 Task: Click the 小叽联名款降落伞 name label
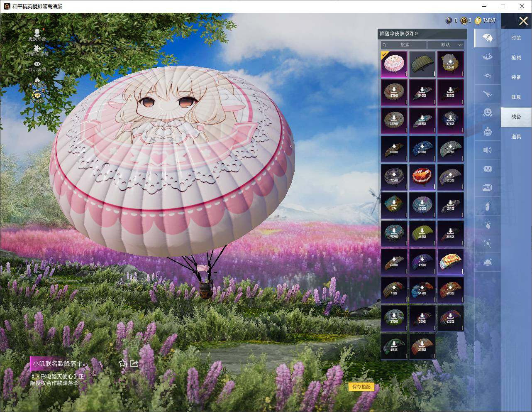tap(58, 364)
